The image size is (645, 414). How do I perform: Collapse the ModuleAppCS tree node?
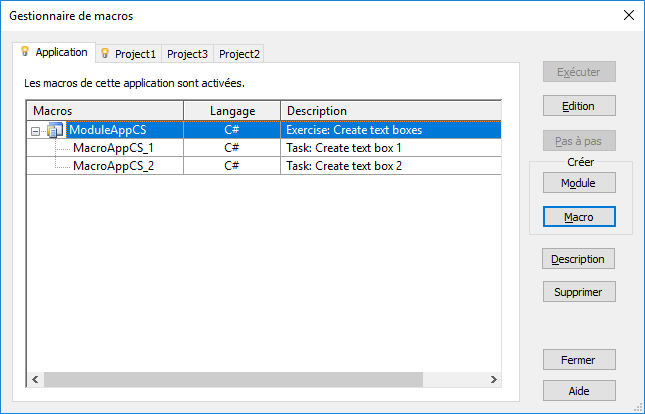point(36,130)
